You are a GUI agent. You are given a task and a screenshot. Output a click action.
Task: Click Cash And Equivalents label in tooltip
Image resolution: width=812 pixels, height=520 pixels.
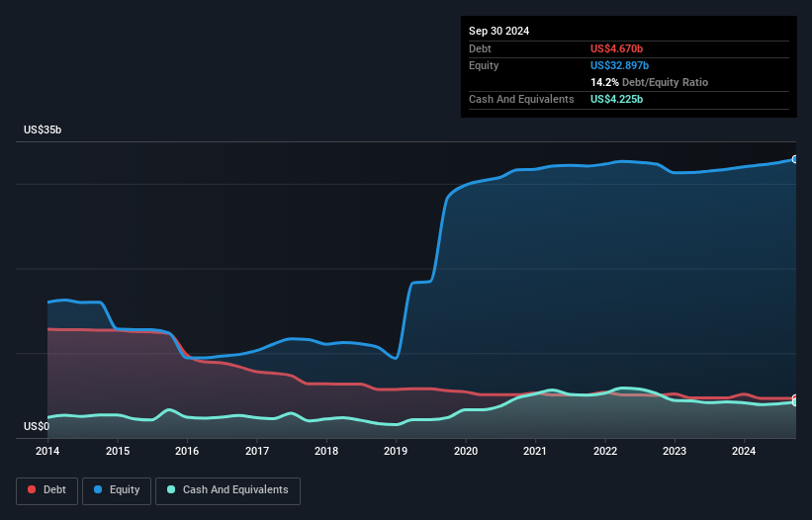(x=521, y=99)
